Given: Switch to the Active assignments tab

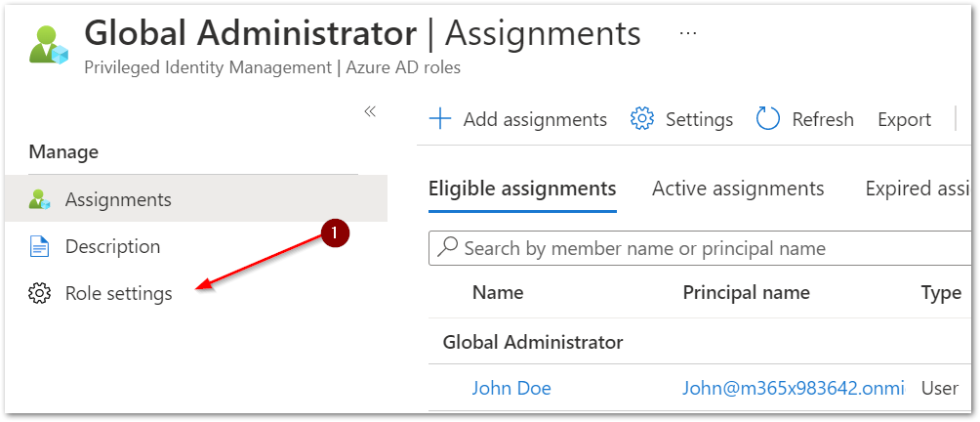Looking at the screenshot, I should [738, 189].
